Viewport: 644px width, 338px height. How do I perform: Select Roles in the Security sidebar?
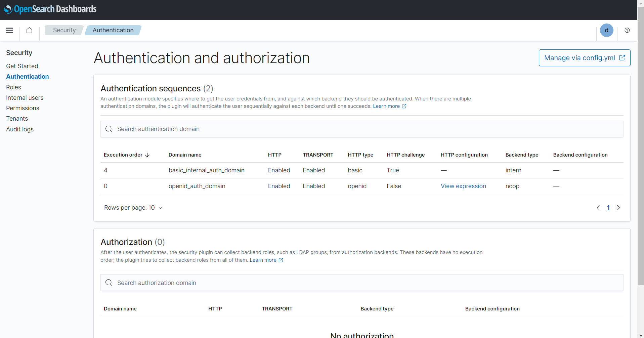(x=13, y=87)
